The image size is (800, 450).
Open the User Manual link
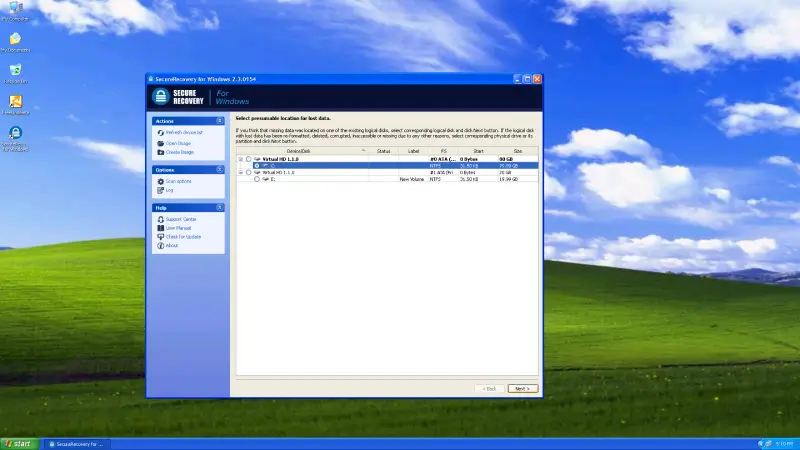tap(180, 228)
